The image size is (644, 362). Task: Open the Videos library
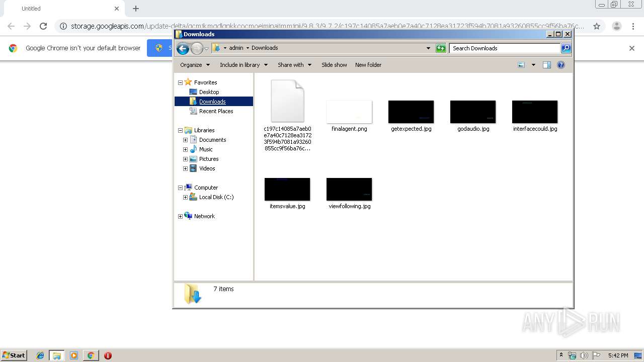click(207, 168)
